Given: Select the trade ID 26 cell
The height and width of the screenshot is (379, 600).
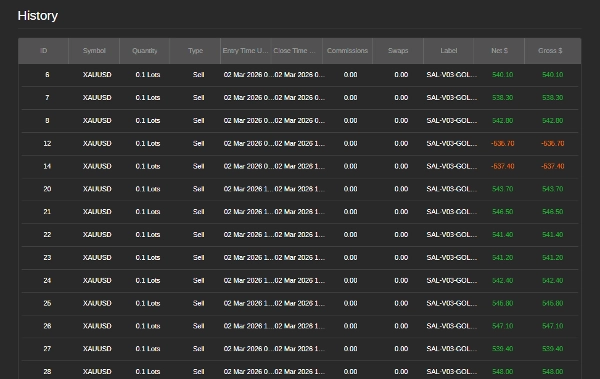Looking at the screenshot, I should point(47,326).
